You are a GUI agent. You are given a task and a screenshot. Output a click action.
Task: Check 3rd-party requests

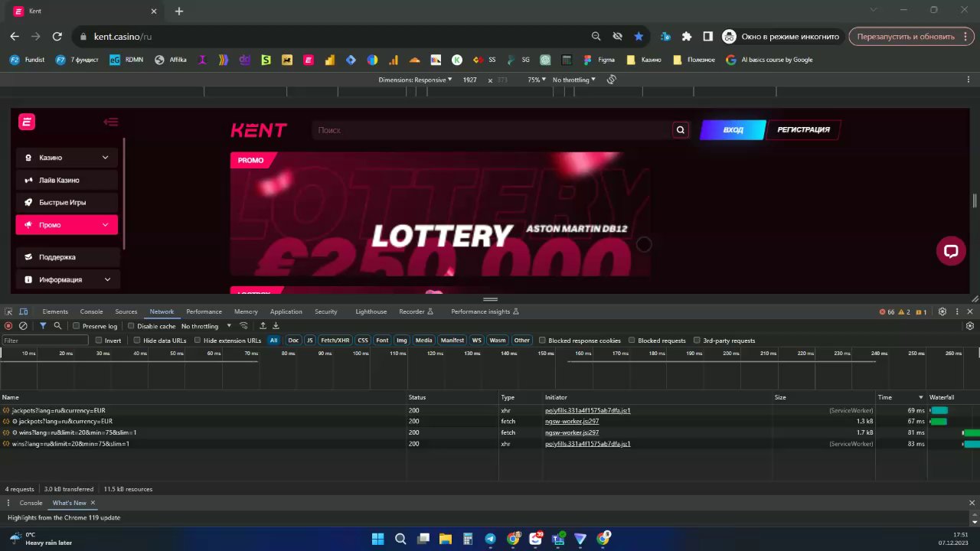[697, 341]
